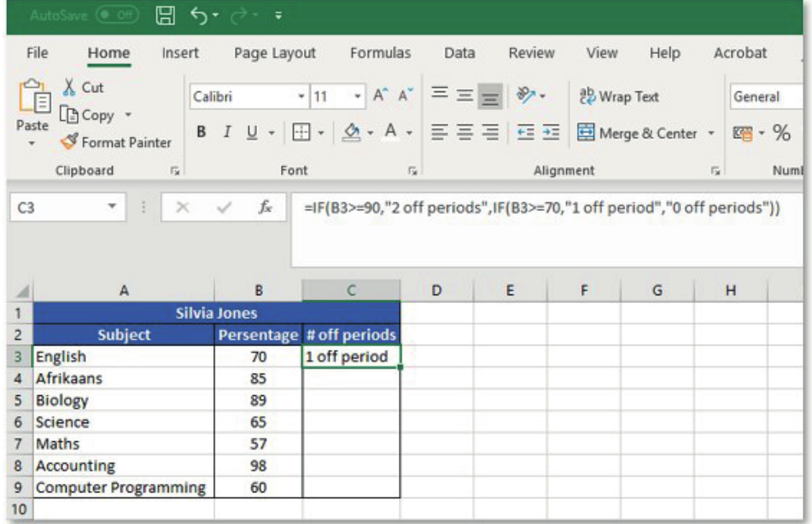Image resolution: width=812 pixels, height=524 pixels.
Task: Toggle Bold formatting
Action: pyautogui.click(x=202, y=132)
